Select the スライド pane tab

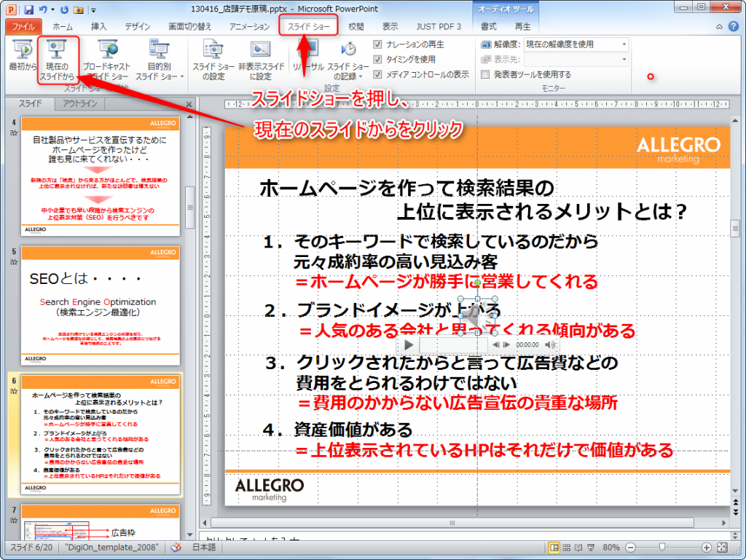point(30,103)
